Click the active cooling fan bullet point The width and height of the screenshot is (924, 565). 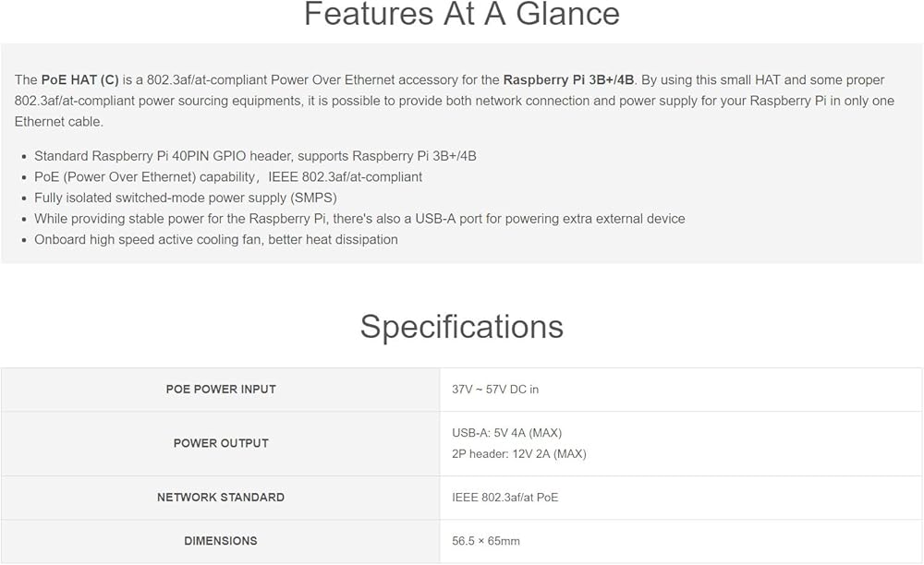click(x=216, y=239)
